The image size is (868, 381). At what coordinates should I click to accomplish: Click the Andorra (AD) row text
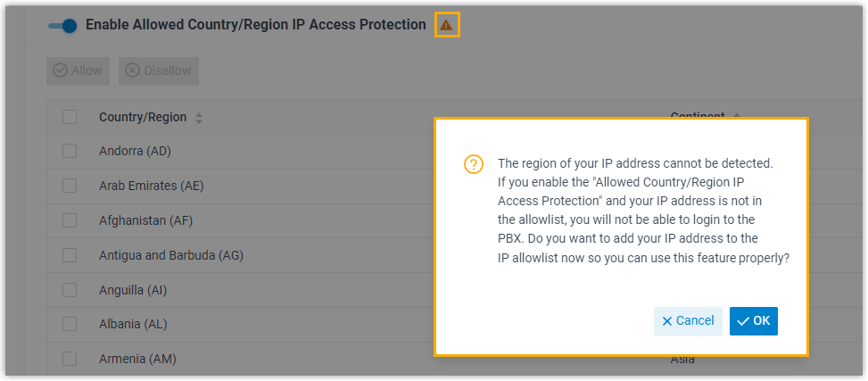click(135, 151)
